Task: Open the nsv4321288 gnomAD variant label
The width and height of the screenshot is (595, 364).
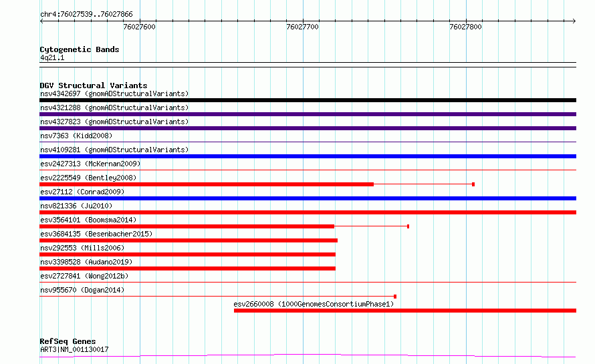Action: (x=114, y=108)
